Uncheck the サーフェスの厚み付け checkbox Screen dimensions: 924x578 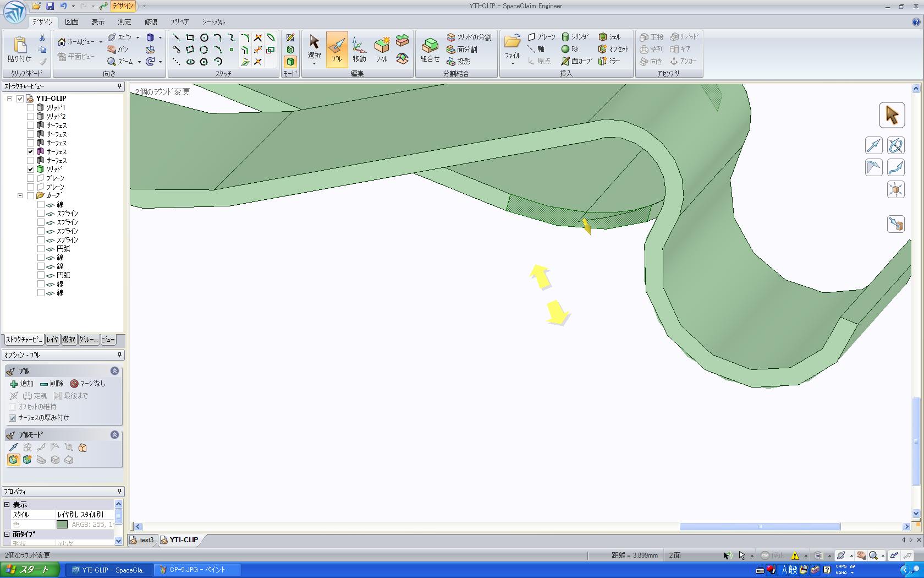pos(13,418)
